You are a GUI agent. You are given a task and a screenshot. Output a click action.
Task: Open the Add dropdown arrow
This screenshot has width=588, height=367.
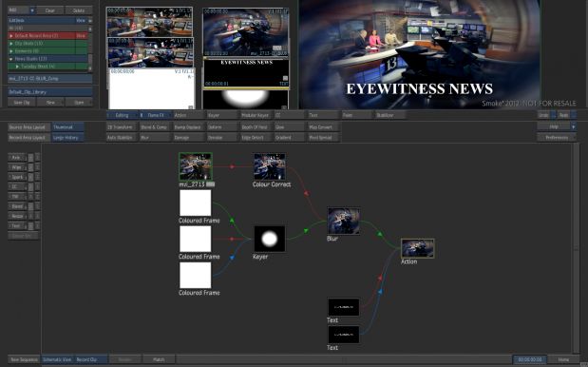(x=32, y=10)
